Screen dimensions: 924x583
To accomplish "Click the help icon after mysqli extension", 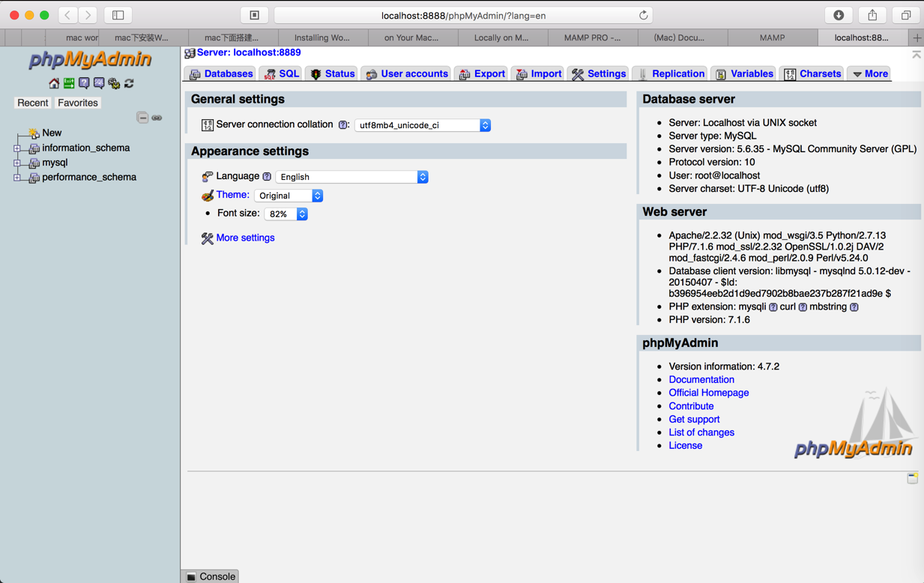I will click(x=773, y=307).
